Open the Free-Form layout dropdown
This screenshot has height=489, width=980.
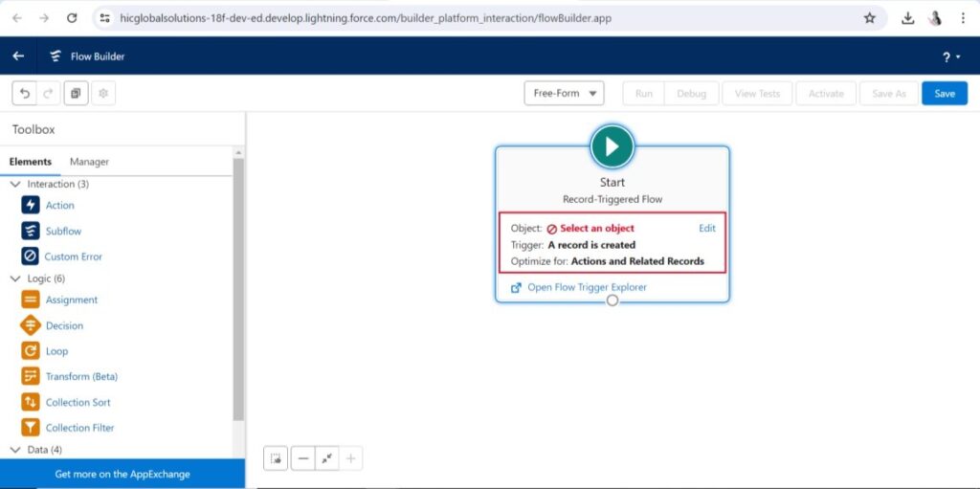(564, 93)
